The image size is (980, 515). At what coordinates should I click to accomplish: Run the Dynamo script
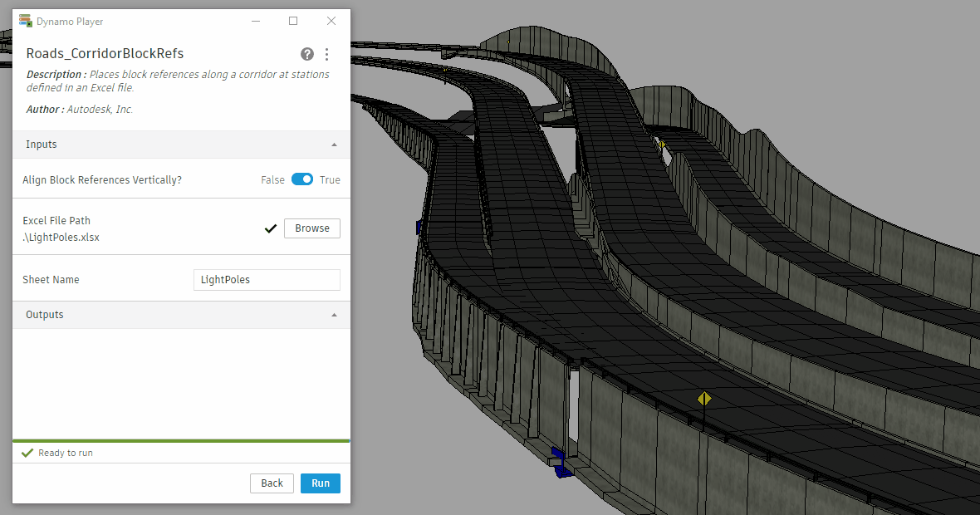321,483
